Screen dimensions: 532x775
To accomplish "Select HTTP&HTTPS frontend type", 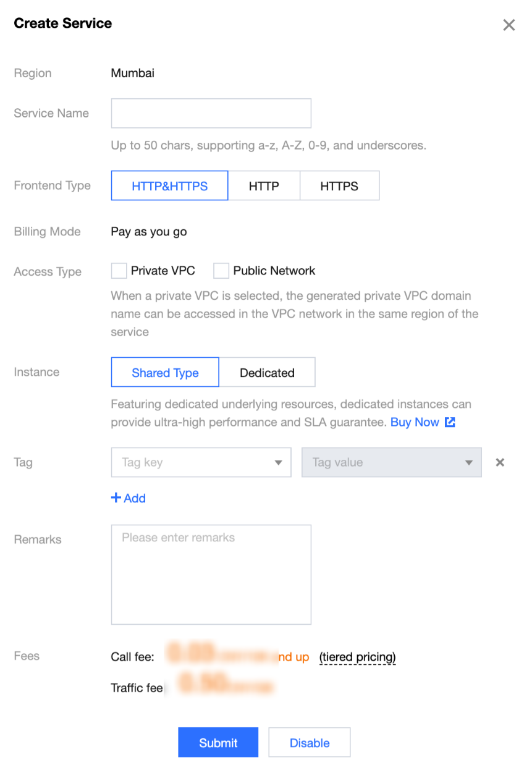I will [169, 186].
